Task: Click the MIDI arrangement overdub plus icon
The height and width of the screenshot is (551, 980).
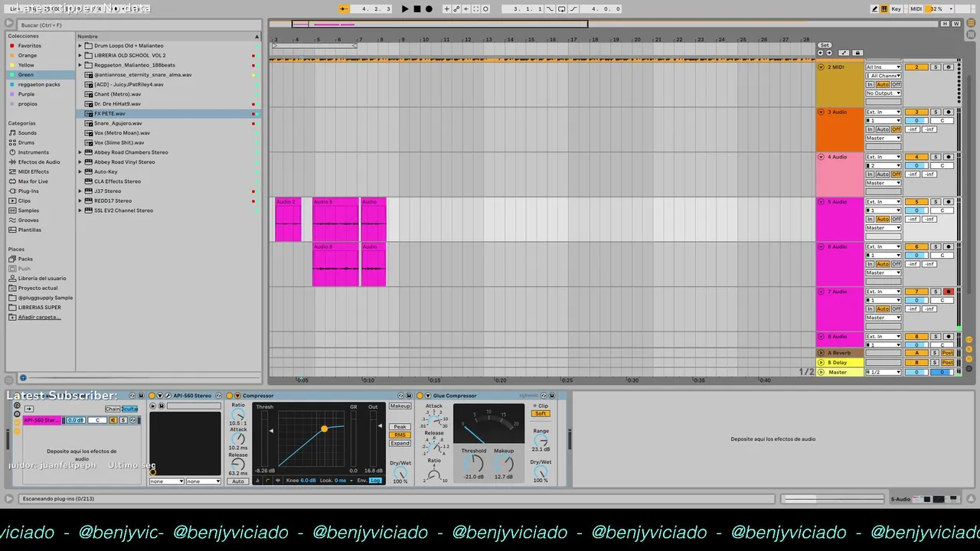Action: pyautogui.click(x=446, y=9)
